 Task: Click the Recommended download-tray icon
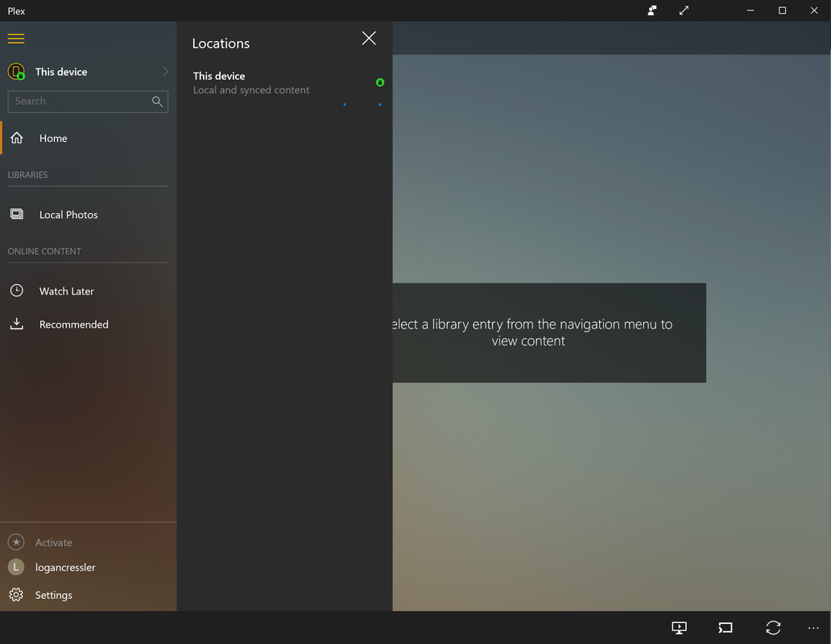tap(17, 324)
